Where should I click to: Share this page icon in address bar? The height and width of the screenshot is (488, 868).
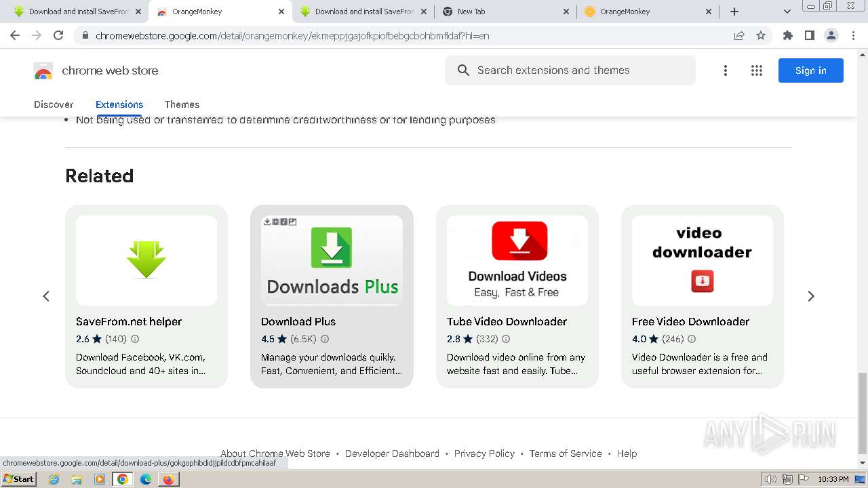pyautogui.click(x=739, y=35)
